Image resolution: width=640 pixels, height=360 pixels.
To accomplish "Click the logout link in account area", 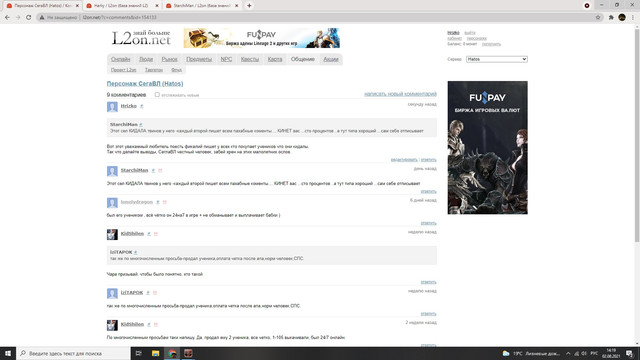I will tap(469, 33).
